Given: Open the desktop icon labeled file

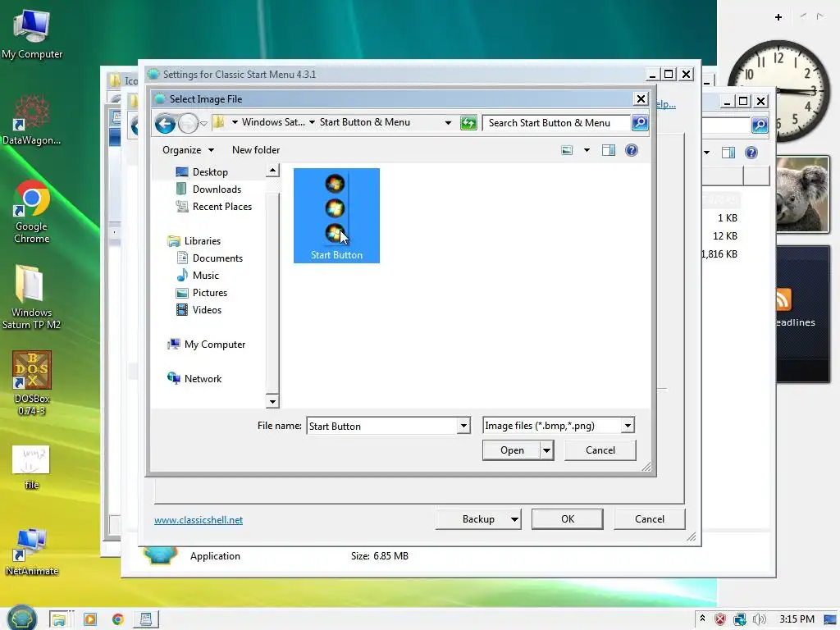Looking at the screenshot, I should [x=32, y=467].
